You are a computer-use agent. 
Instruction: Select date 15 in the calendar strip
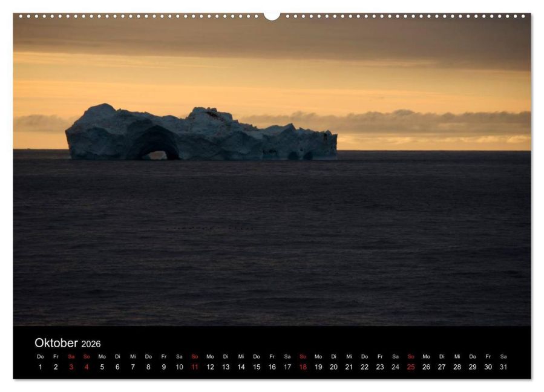pyautogui.click(x=257, y=367)
